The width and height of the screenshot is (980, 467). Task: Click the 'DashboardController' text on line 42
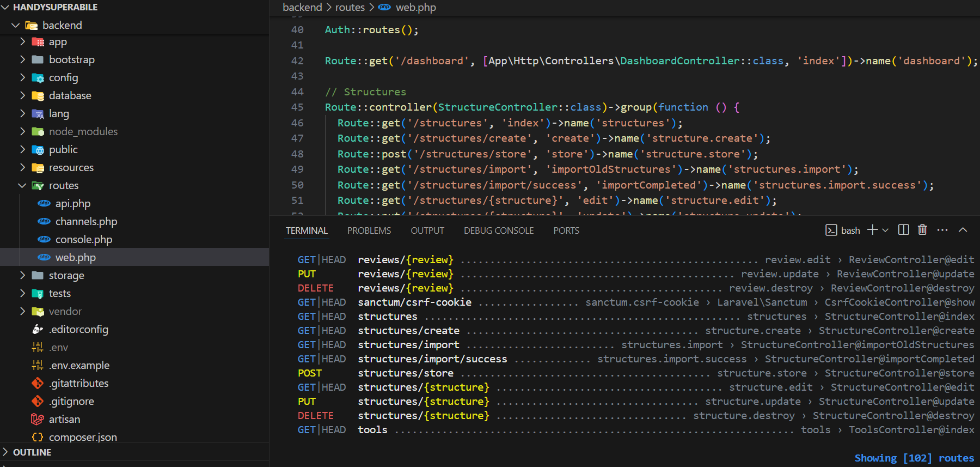click(679, 60)
